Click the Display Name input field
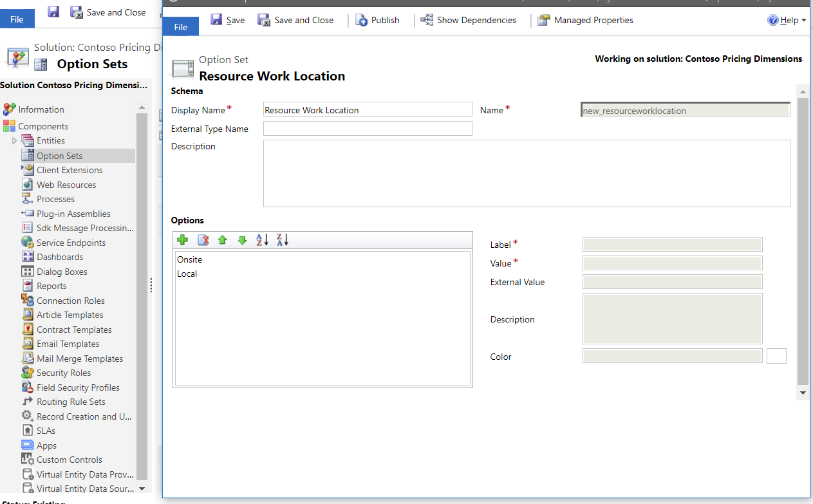 [x=368, y=109]
